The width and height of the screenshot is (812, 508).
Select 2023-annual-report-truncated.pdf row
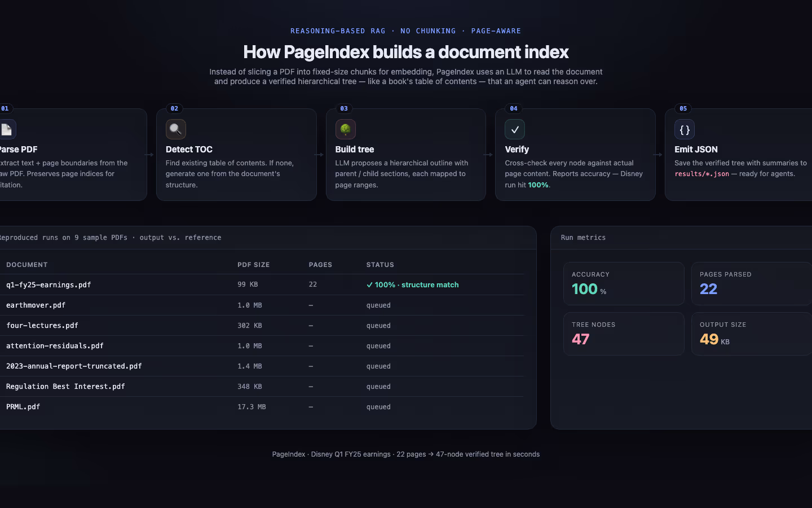pyautogui.click(x=262, y=366)
